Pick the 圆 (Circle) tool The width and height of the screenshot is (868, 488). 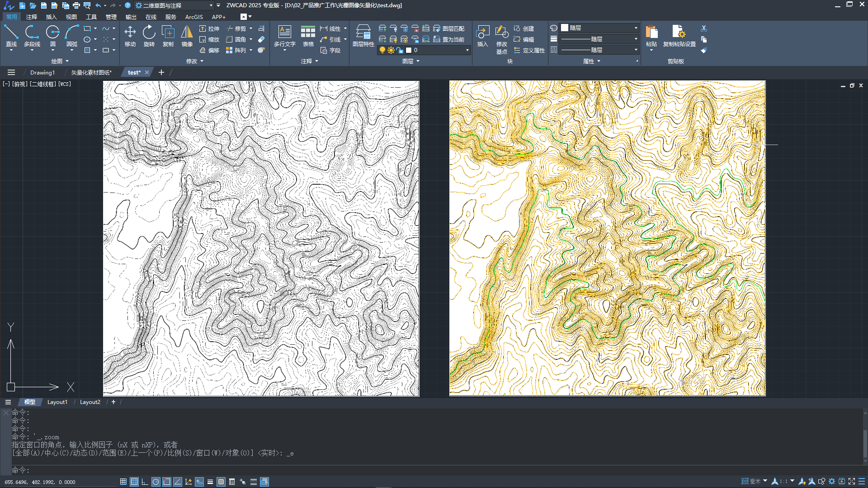[x=53, y=36]
